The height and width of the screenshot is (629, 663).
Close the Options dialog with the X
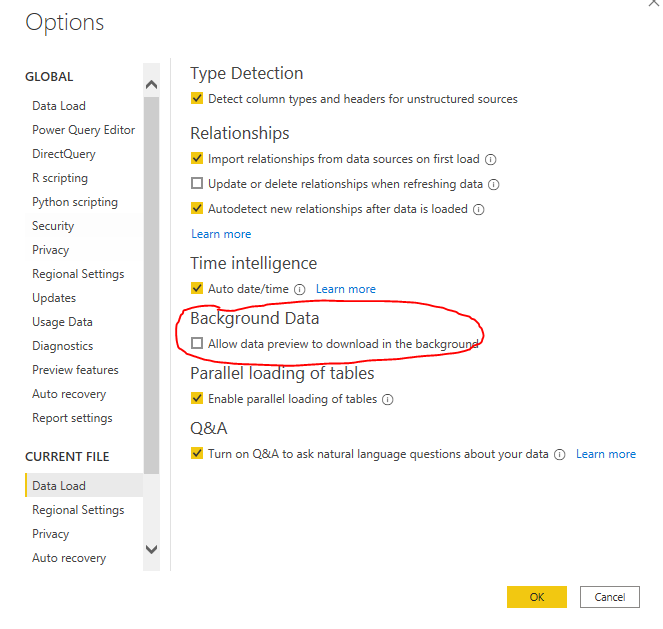point(655,3)
